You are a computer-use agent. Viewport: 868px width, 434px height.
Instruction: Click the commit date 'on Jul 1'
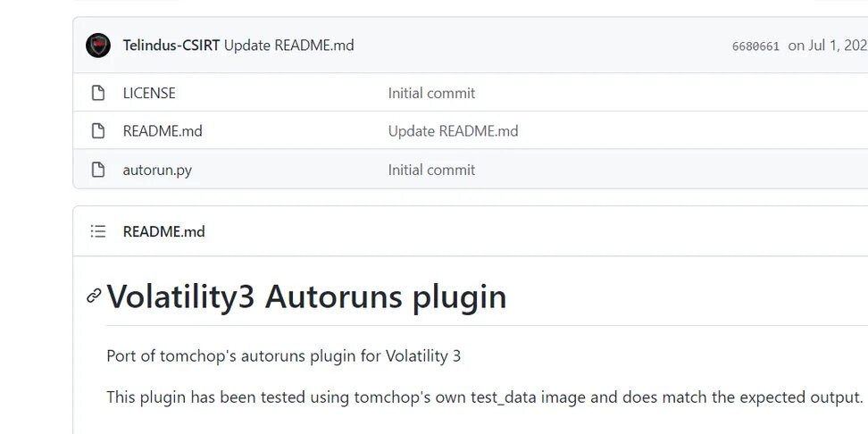[826, 46]
